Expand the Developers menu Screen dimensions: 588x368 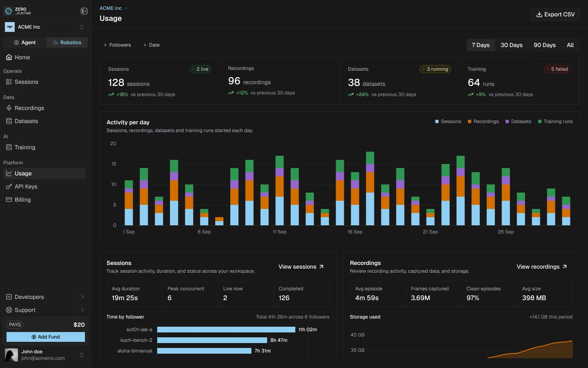[x=45, y=297]
